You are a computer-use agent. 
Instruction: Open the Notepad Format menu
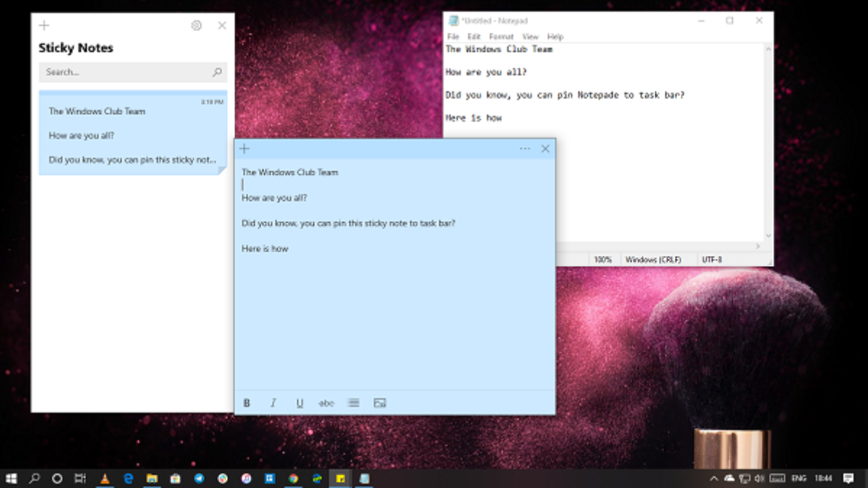pyautogui.click(x=501, y=37)
